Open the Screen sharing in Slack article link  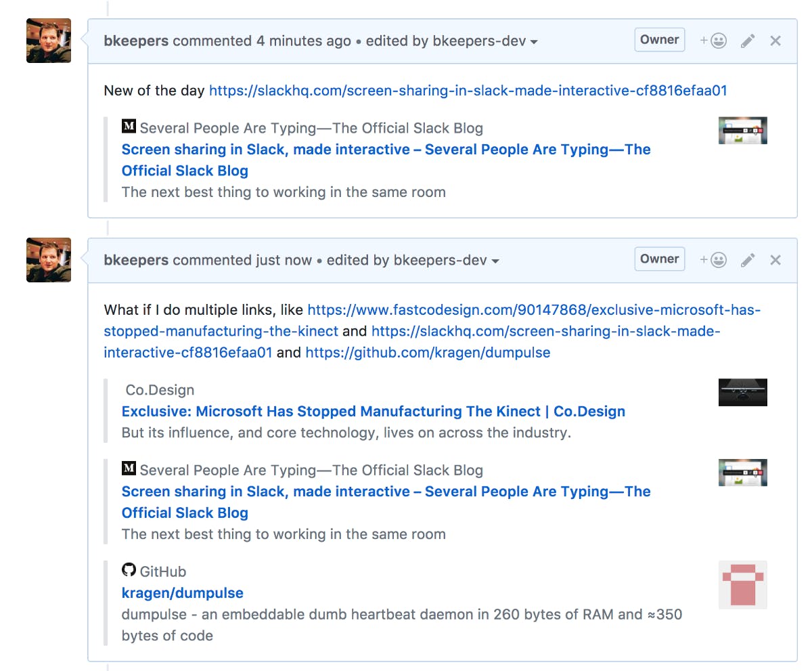(386, 149)
